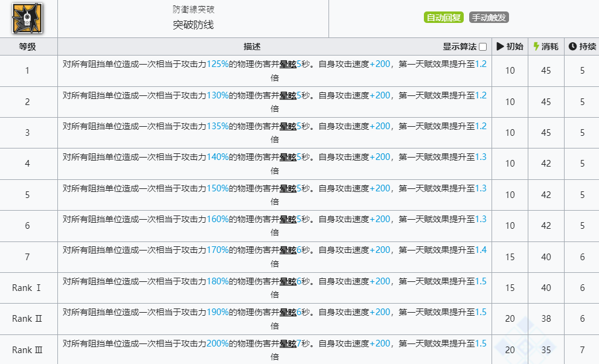The image size is (599, 364).
Task: Click level 1 cell in 等级 column
Action: coord(28,71)
